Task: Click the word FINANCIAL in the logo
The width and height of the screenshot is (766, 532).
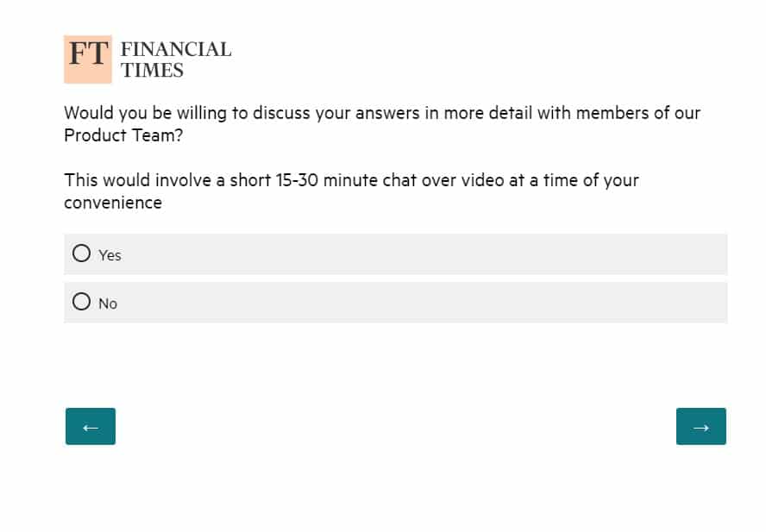Action: [176, 50]
